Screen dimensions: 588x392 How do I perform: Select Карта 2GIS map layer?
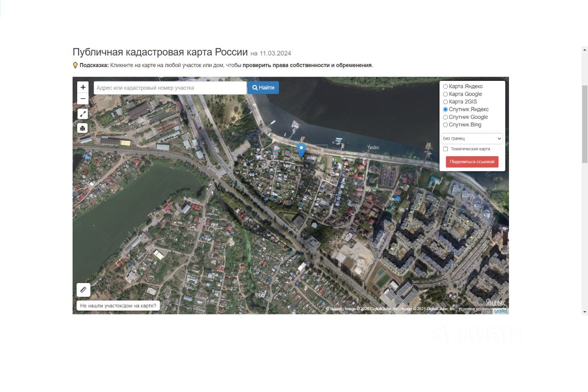tap(445, 102)
